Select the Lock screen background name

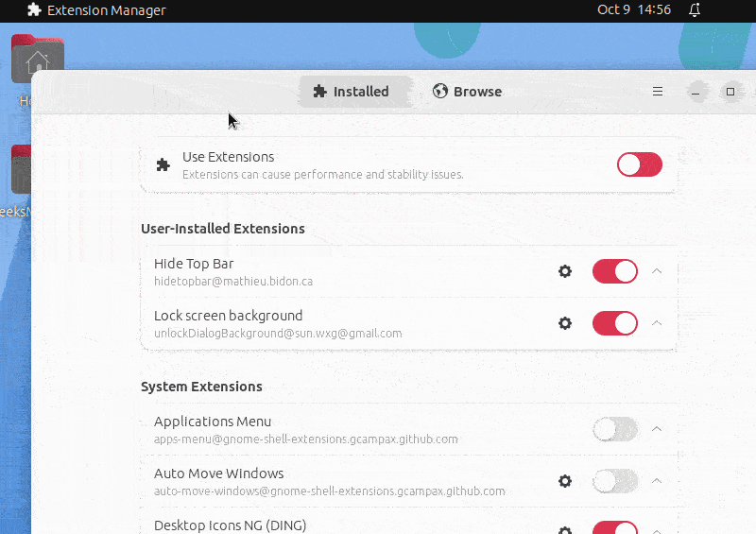(x=228, y=316)
